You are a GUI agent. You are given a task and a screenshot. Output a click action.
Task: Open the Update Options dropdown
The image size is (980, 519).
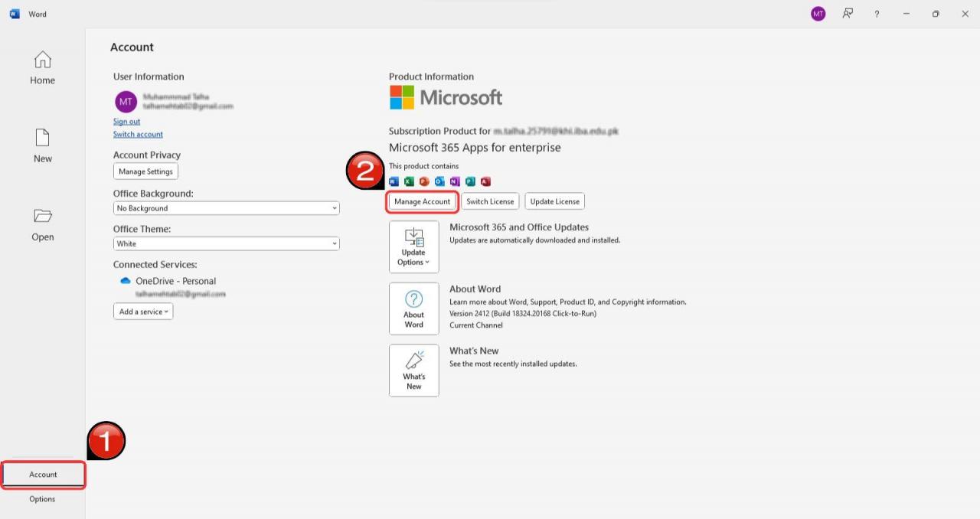[x=413, y=246]
